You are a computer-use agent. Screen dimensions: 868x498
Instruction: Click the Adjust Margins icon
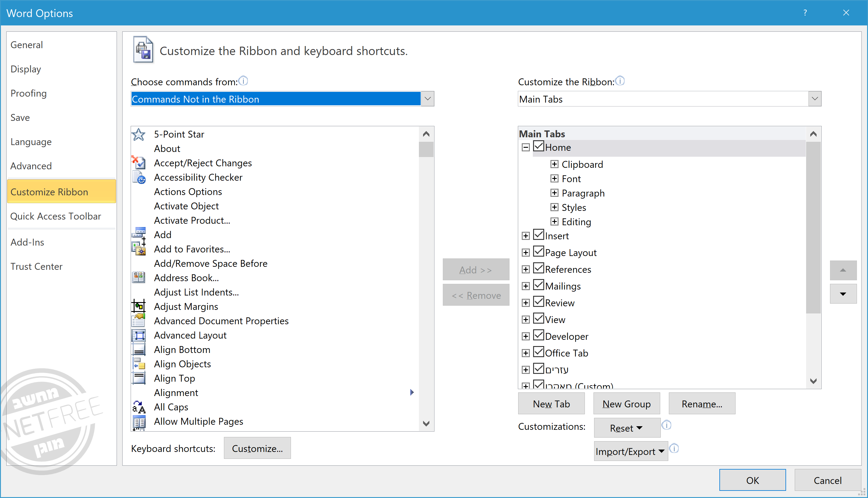coord(139,307)
